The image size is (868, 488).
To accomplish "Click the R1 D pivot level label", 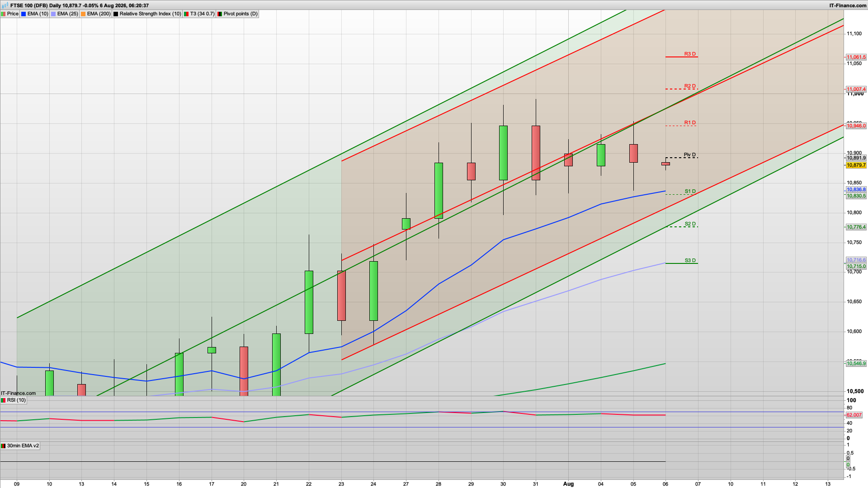I will (690, 122).
